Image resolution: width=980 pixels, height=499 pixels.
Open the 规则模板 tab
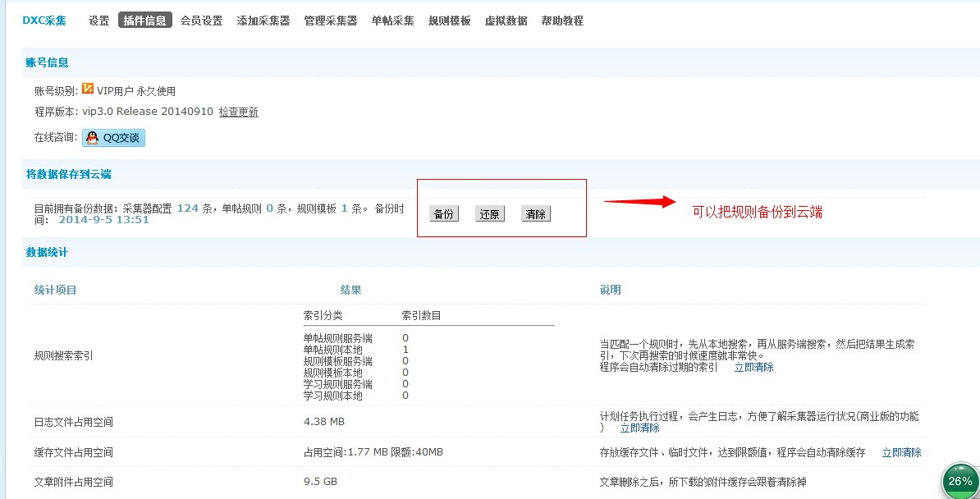coord(450,21)
